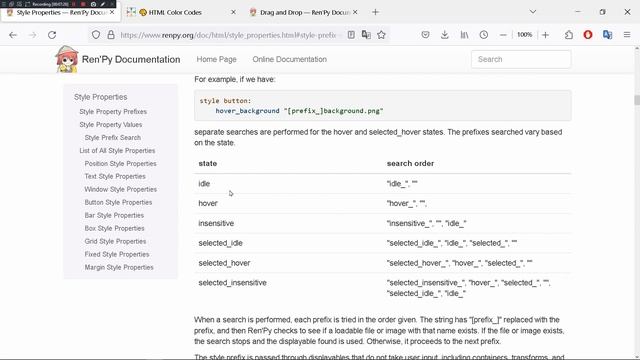This screenshot has width=640, height=360.
Task: Open the library bookmarks icon
Action: (x=464, y=35)
